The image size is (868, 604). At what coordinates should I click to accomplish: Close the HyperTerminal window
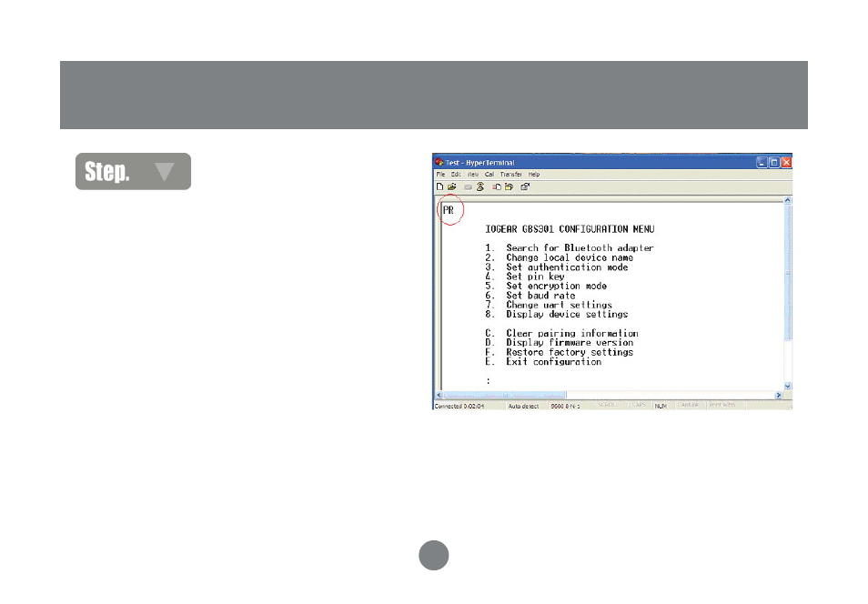(787, 162)
